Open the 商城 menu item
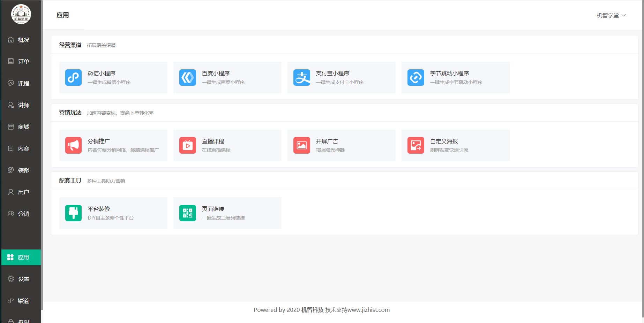The height and width of the screenshot is (323, 644). [21, 127]
